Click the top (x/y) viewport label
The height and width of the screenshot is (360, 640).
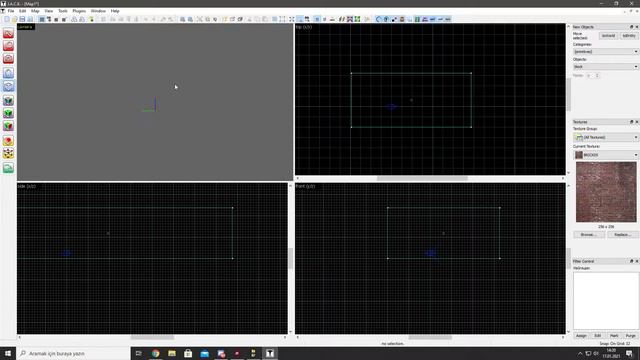(x=304, y=27)
